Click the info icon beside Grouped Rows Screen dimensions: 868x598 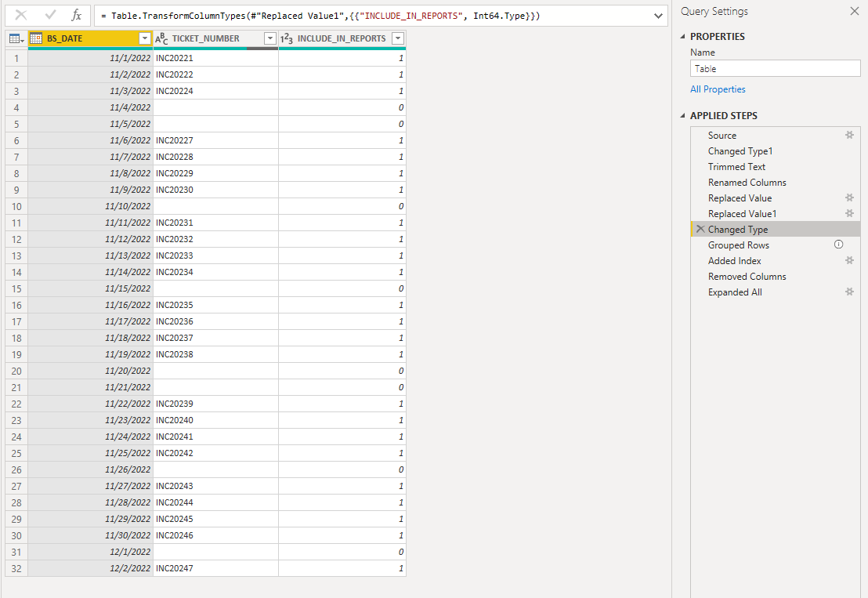click(839, 245)
